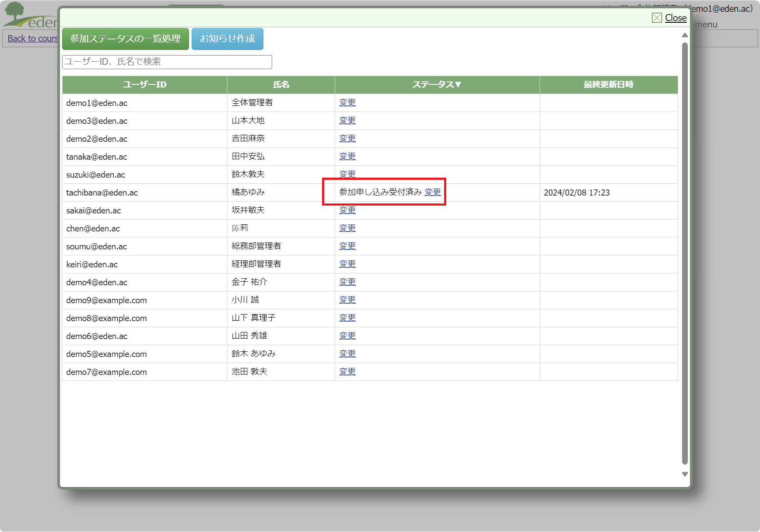The height and width of the screenshot is (532, 760).
Task: Click the Close X icon in dialog
Action: tap(656, 18)
